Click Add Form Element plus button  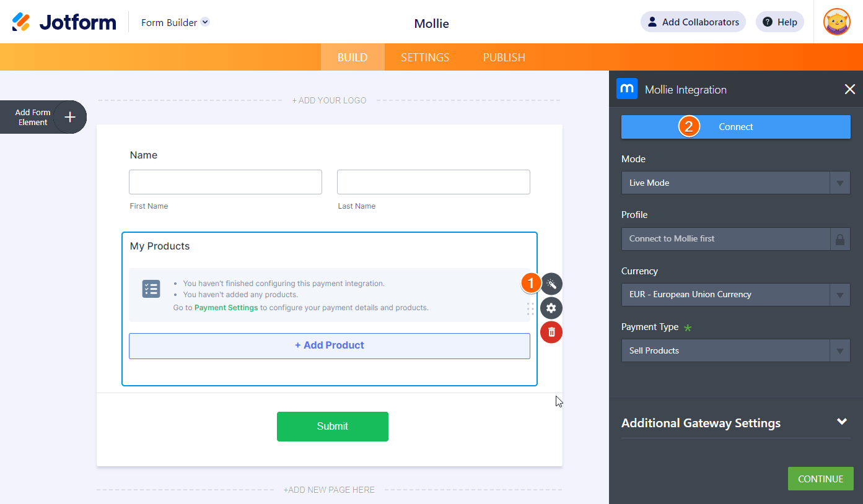70,117
